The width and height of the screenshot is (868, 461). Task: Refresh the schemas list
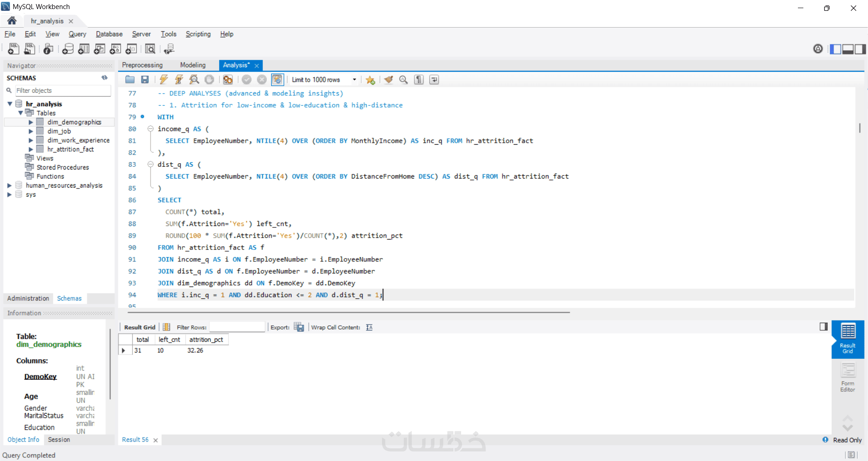tap(104, 78)
